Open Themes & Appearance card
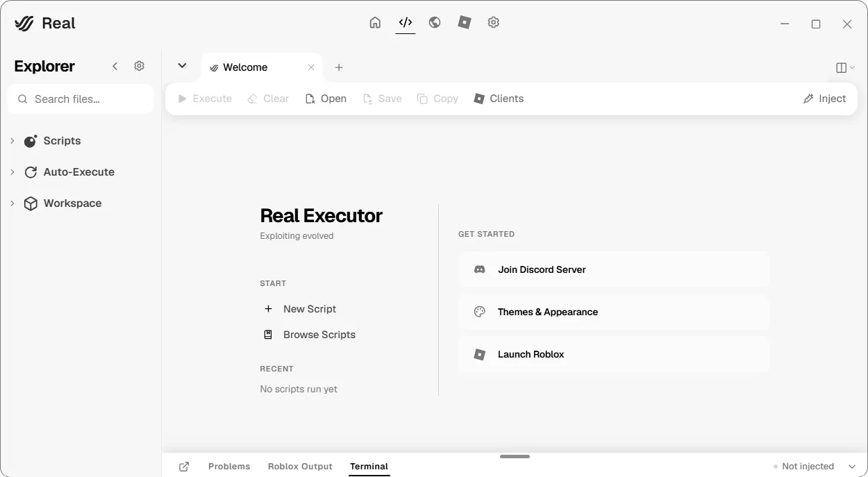This screenshot has height=477, width=868. (x=614, y=312)
